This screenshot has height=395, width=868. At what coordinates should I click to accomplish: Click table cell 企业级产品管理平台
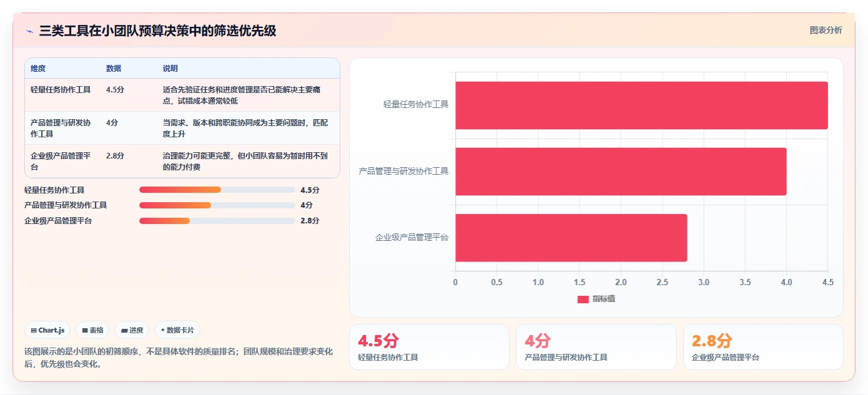pyautogui.click(x=61, y=162)
